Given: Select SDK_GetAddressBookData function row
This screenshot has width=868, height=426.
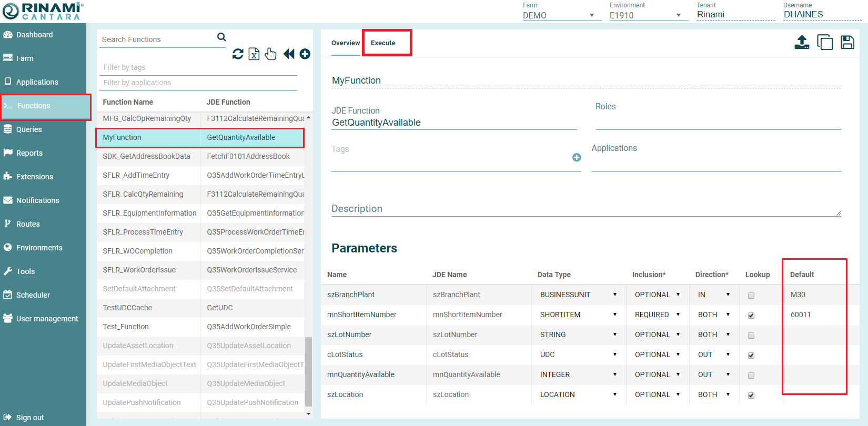Looking at the screenshot, I should [147, 156].
